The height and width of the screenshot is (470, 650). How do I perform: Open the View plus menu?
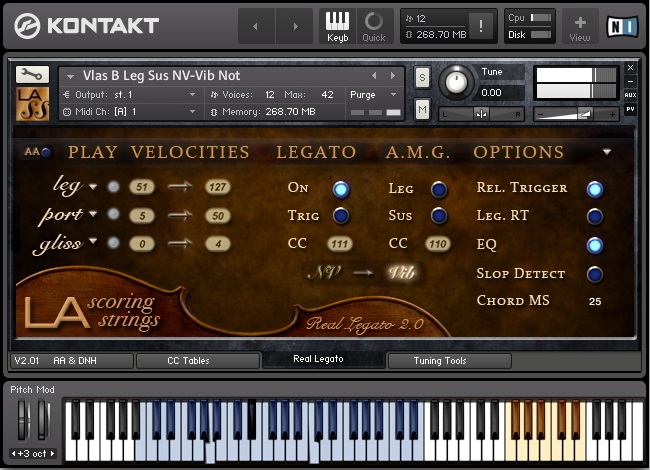(x=580, y=27)
